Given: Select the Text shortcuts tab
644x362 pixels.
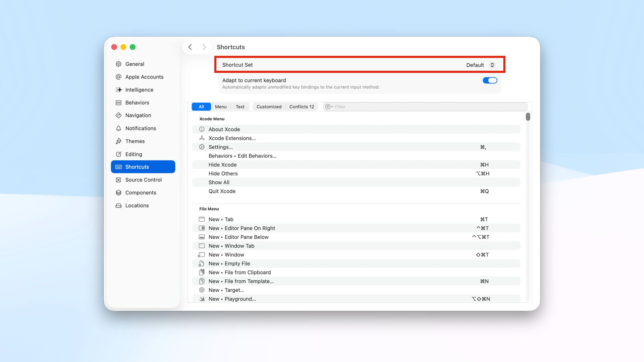Looking at the screenshot, I should click(x=240, y=107).
